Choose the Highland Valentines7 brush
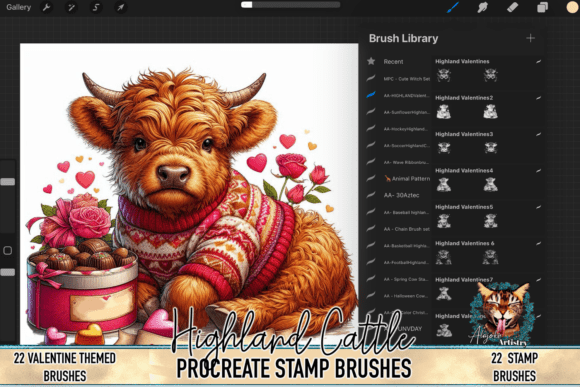Viewport: 580px width, 387px height. [x=488, y=290]
